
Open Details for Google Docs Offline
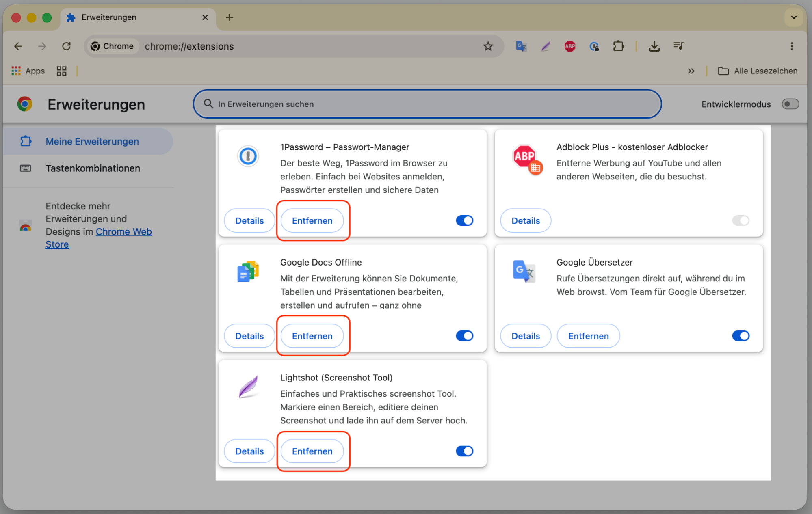[x=249, y=336]
